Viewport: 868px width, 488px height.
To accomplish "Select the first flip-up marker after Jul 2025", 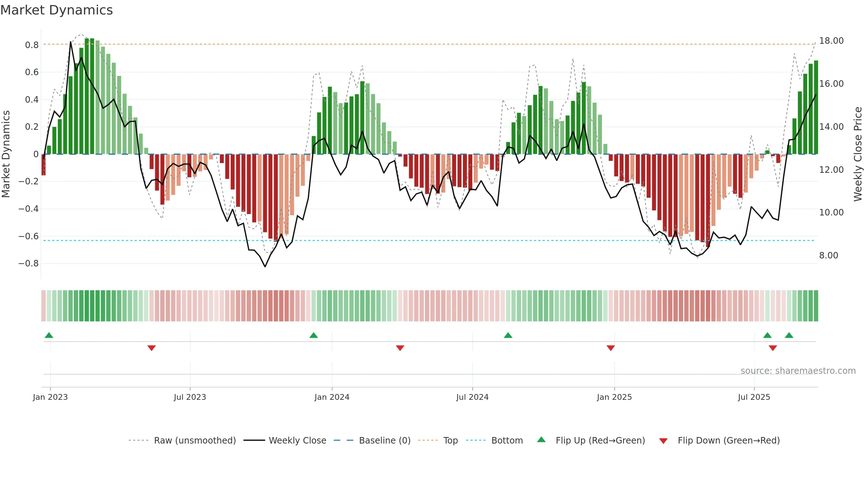I will click(767, 335).
